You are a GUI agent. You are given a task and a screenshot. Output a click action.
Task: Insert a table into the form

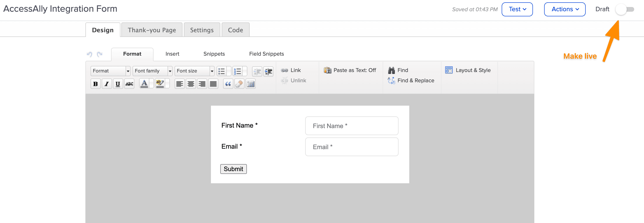pyautogui.click(x=251, y=84)
